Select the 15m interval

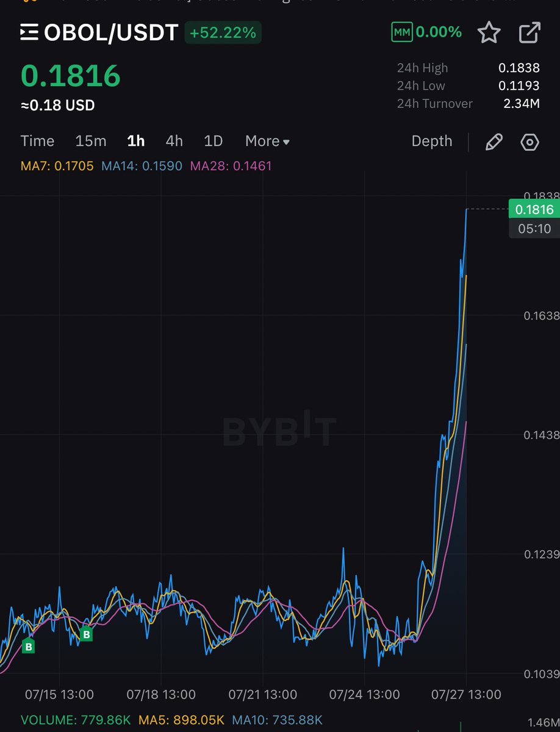[x=91, y=141]
